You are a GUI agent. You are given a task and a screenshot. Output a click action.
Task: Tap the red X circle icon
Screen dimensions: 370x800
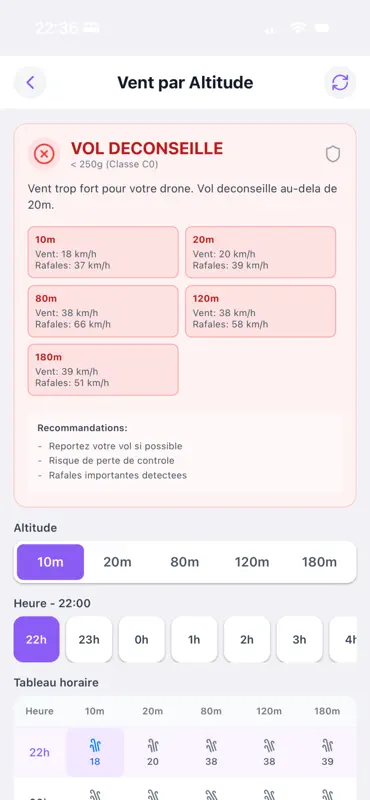click(x=44, y=154)
